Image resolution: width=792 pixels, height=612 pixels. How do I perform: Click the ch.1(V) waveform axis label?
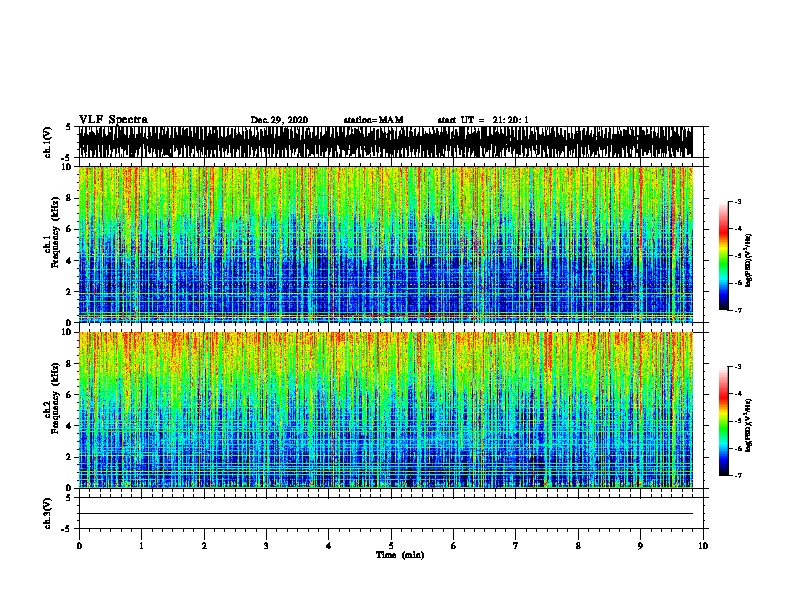[48, 142]
